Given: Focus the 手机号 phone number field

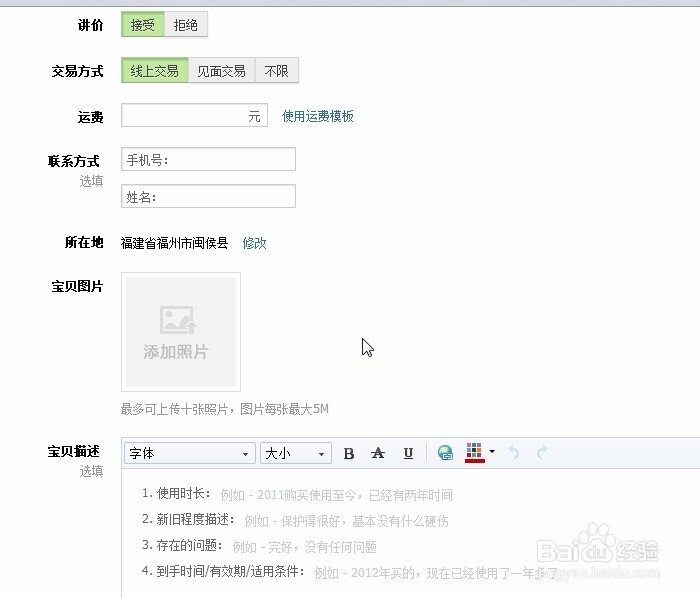Looking at the screenshot, I should pyautogui.click(x=208, y=159).
